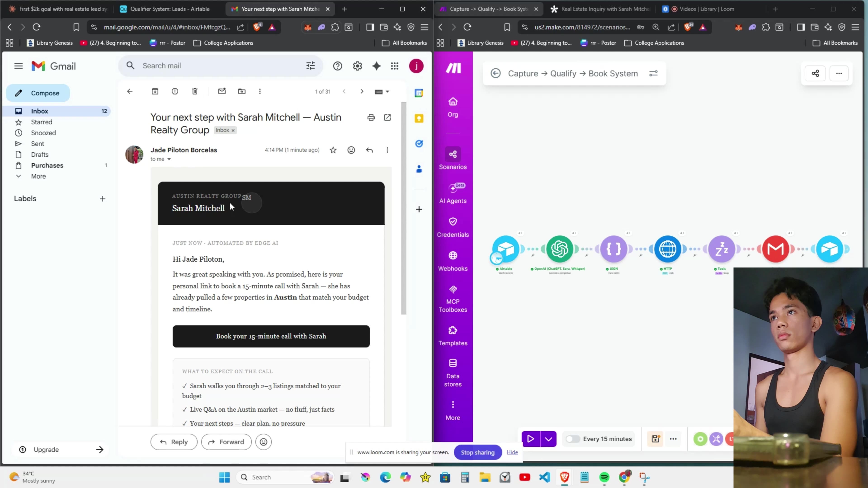Switch to the Videos Library Loom tab
This screenshot has height=488, width=868.
707,9
